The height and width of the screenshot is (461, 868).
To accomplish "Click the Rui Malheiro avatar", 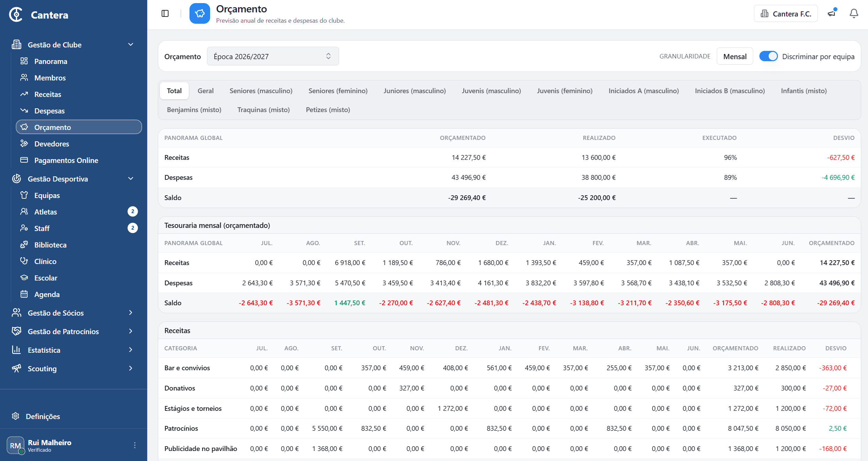I will [x=15, y=445].
